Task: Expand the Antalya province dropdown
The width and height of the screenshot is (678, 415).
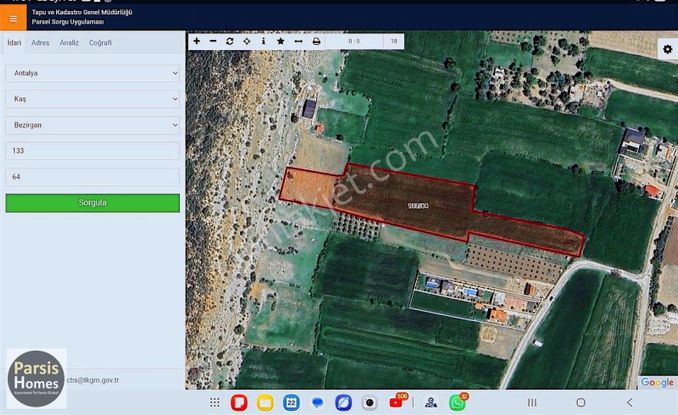Action: coord(92,73)
